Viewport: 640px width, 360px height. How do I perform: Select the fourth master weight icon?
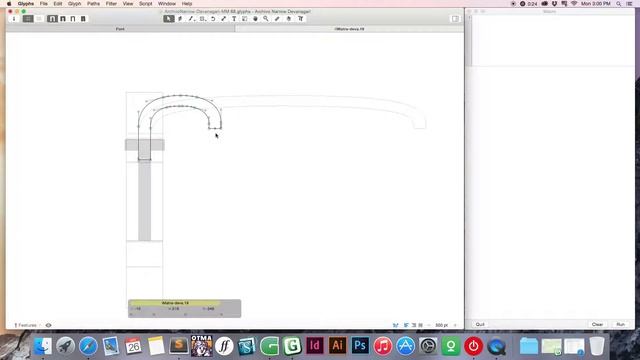click(x=83, y=19)
